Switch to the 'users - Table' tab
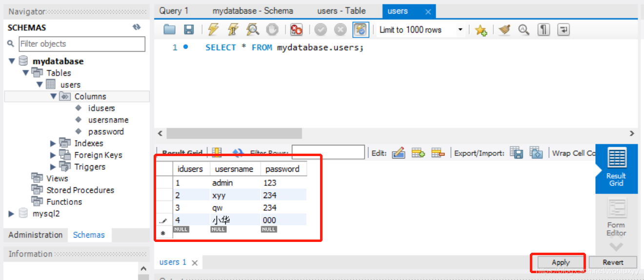The image size is (644, 280). point(342,11)
